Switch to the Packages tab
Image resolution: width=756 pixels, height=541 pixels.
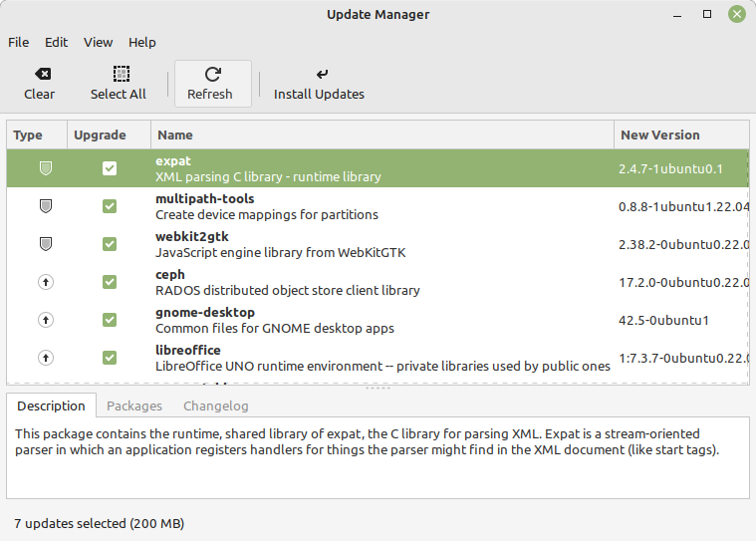coord(134,406)
